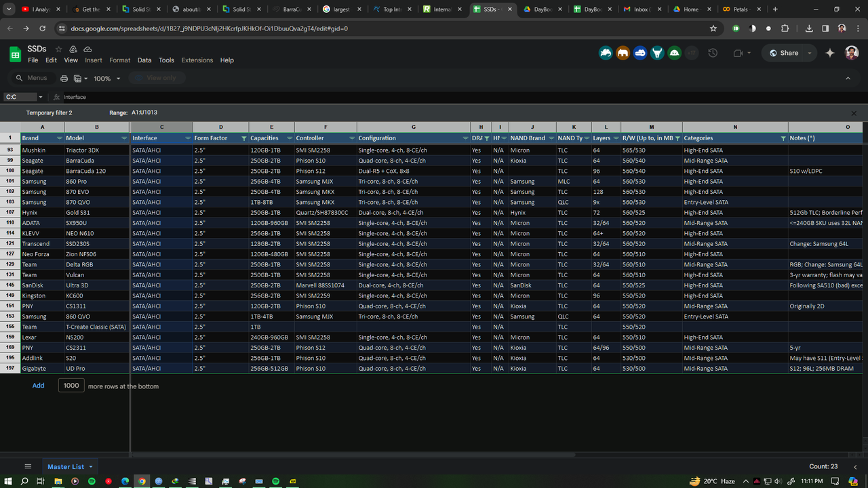Open the Master List sheet tab
The width and height of the screenshot is (868, 488).
click(66, 466)
